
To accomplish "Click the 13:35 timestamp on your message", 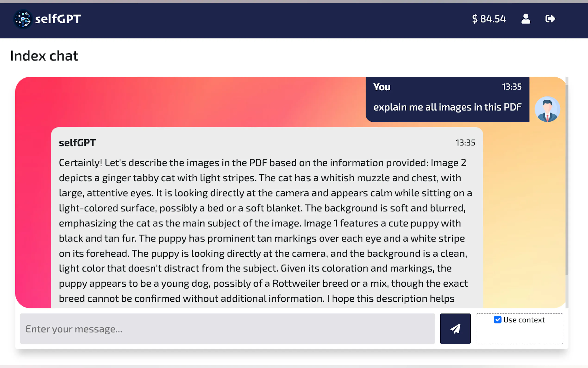I will [512, 87].
